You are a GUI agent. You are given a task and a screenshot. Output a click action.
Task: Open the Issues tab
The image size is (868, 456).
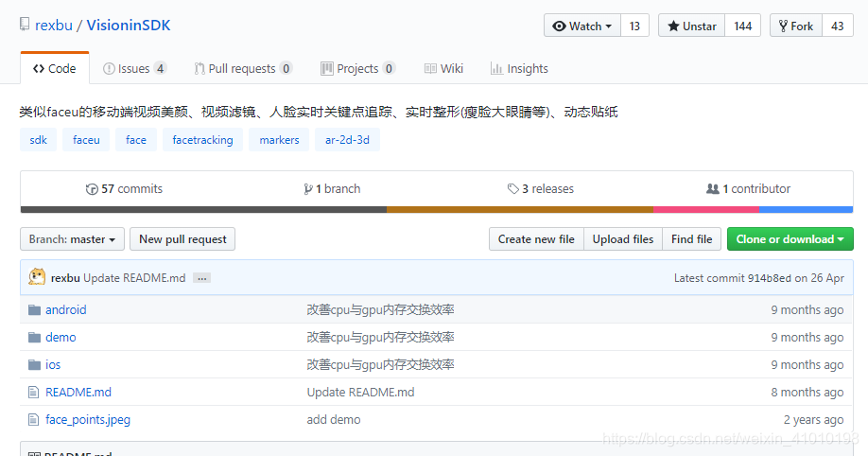134,69
